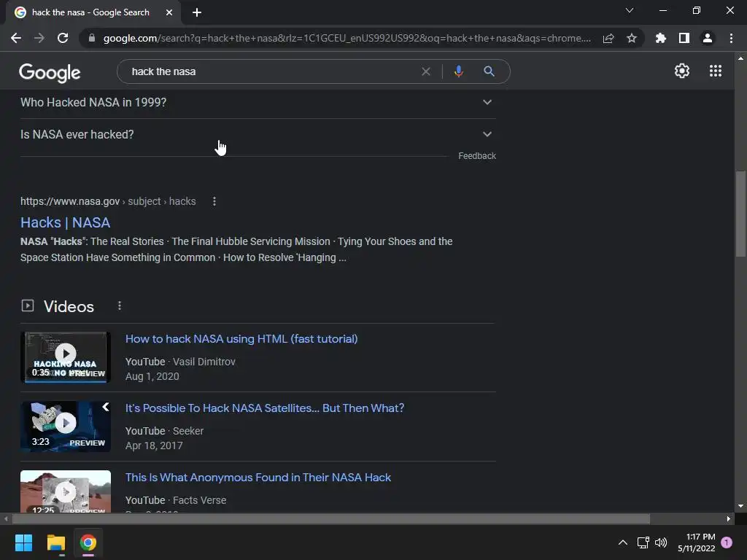Open the clock showing 1:17 PM
Image resolution: width=747 pixels, height=560 pixels.
click(x=697, y=542)
